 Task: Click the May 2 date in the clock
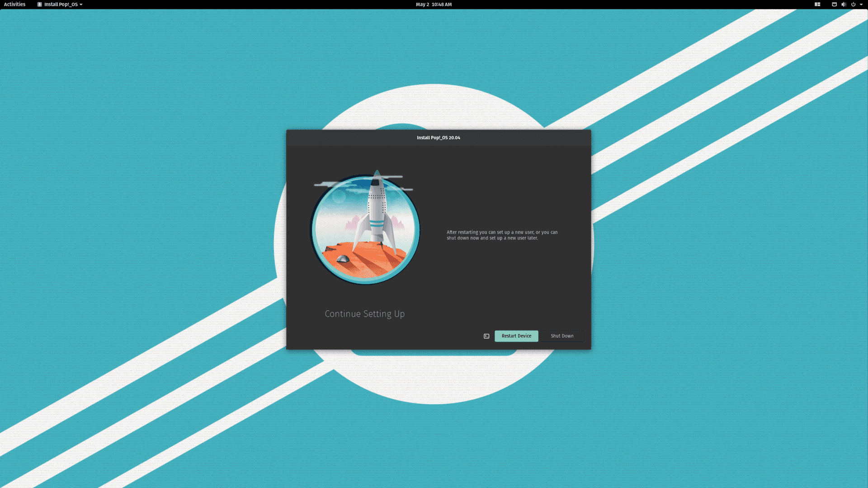click(422, 5)
